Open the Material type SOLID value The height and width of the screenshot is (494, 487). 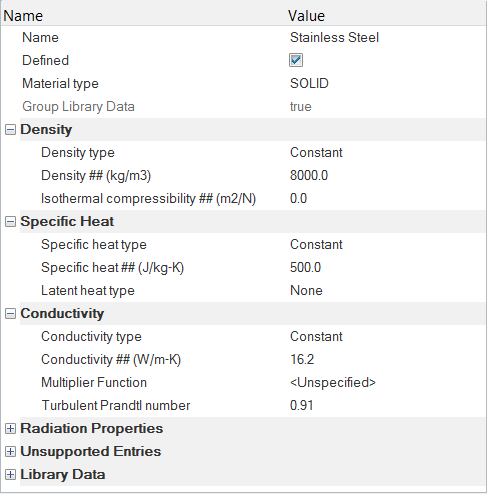coord(386,83)
